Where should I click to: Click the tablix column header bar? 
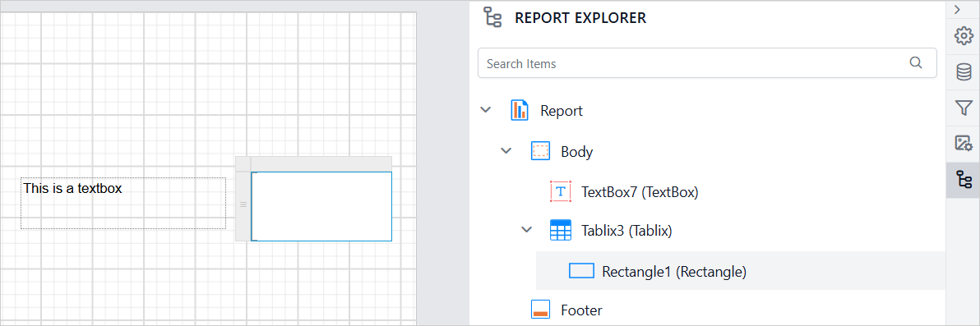pos(321,163)
